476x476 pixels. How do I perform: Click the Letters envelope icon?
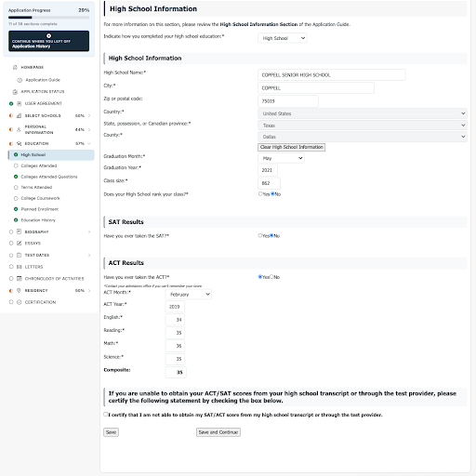[x=19, y=267]
